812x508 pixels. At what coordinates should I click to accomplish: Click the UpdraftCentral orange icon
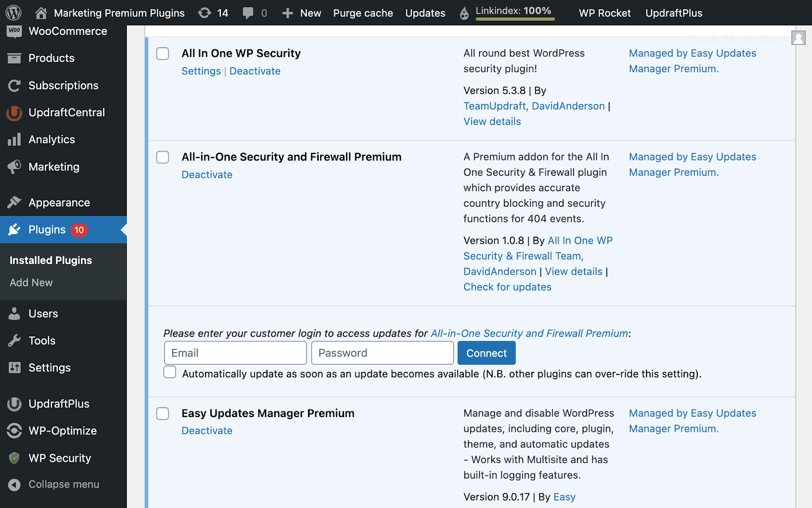pyautogui.click(x=14, y=113)
